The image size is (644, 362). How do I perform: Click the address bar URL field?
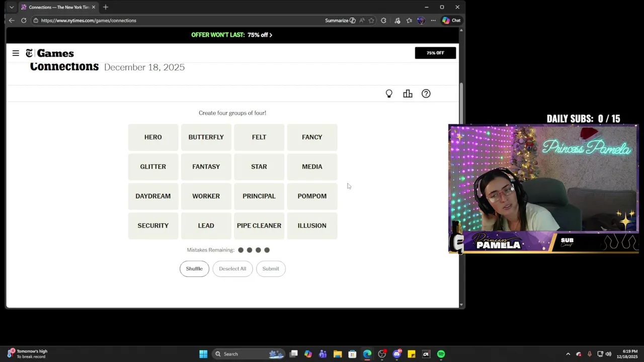[176, 21]
